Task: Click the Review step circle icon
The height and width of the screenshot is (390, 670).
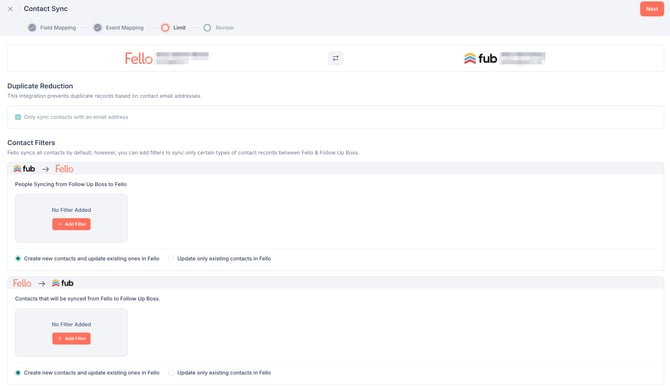Action: tap(207, 28)
